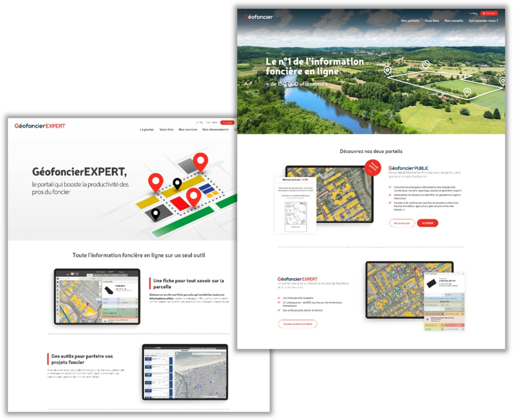
Task: Open the 'Nos abonnements' menu
Action: (x=215, y=129)
